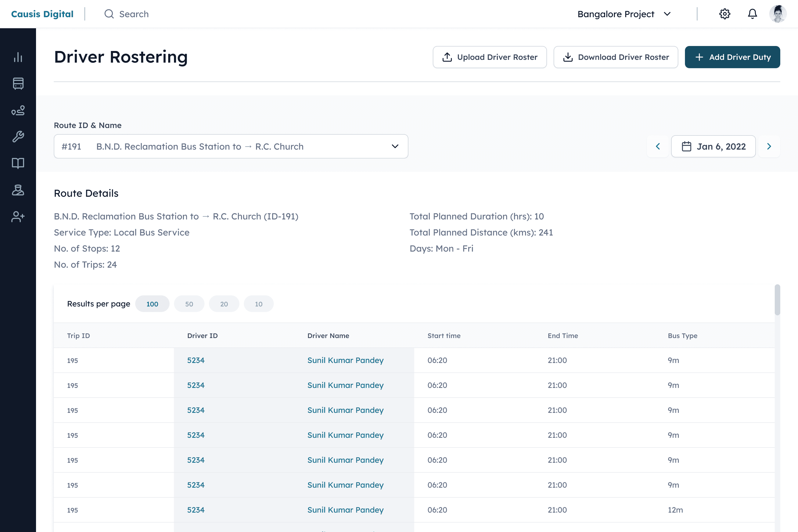The image size is (798, 532).
Task: Click the table's vertical scrollbar thumb
Action: [777, 300]
